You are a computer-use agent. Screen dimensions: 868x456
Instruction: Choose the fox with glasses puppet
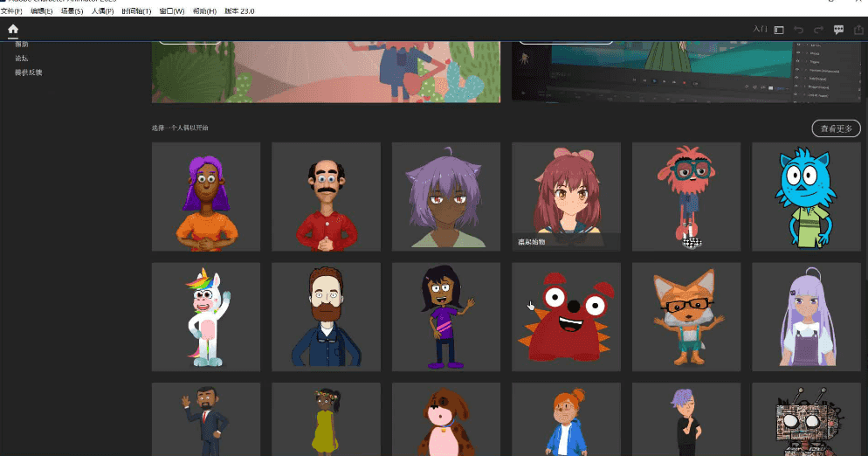pyautogui.click(x=686, y=317)
